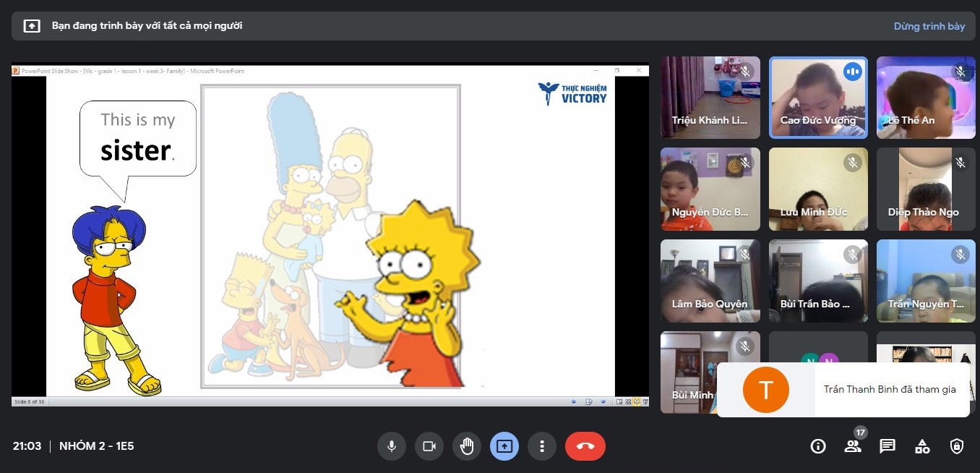
Task: Open more options three-dot menu
Action: point(542,446)
